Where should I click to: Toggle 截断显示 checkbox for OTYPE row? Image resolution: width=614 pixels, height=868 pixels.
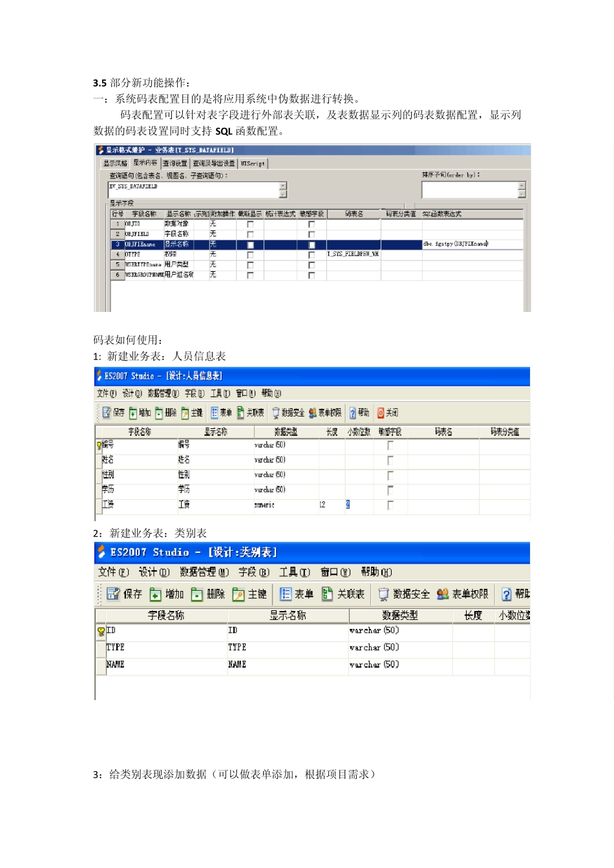250,255
